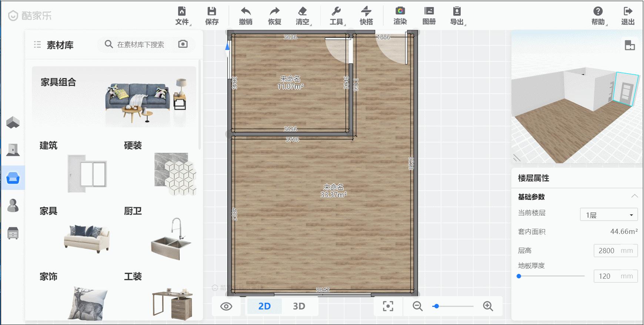Image resolution: width=644 pixels, height=325 pixels.
Task: Open the cabinet sidebar icon
Action: click(13, 233)
